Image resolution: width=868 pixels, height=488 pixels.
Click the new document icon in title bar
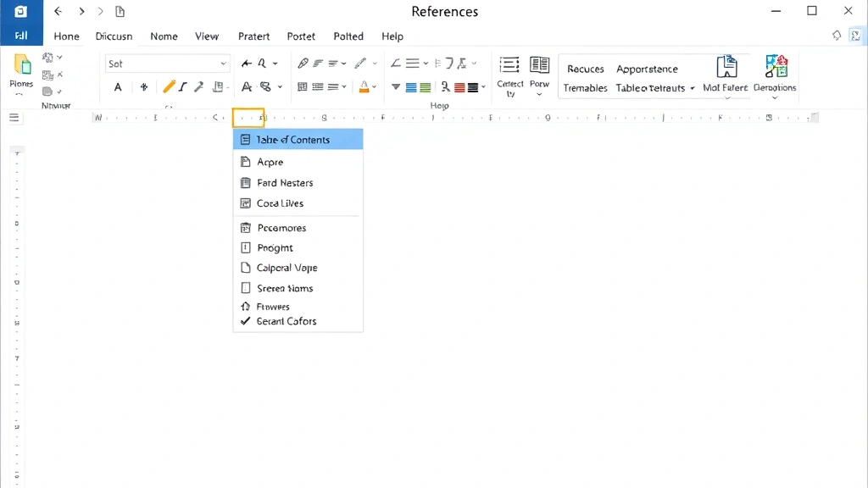pos(119,13)
